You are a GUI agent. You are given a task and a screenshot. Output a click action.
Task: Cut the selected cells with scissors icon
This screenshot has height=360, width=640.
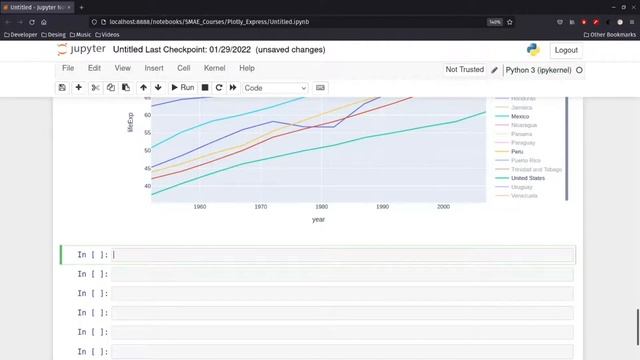point(96,88)
